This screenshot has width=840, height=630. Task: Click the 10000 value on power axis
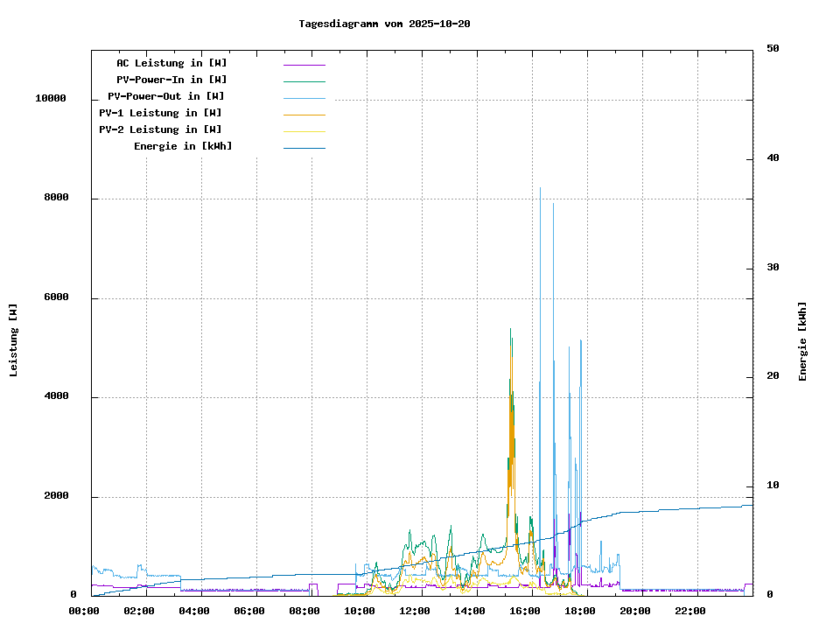pos(51,99)
